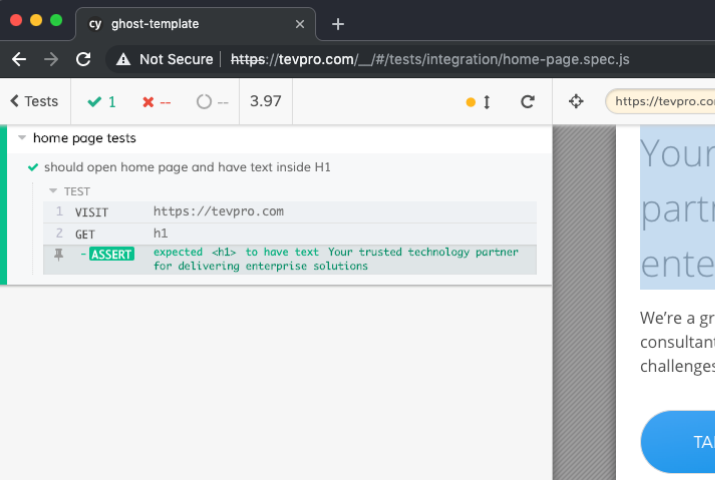Select the GET h1 command
This screenshot has height=480, width=715.
(290, 233)
